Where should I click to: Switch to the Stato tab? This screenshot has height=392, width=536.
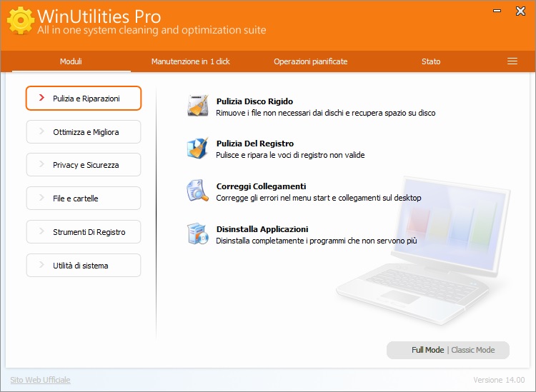[x=431, y=61]
